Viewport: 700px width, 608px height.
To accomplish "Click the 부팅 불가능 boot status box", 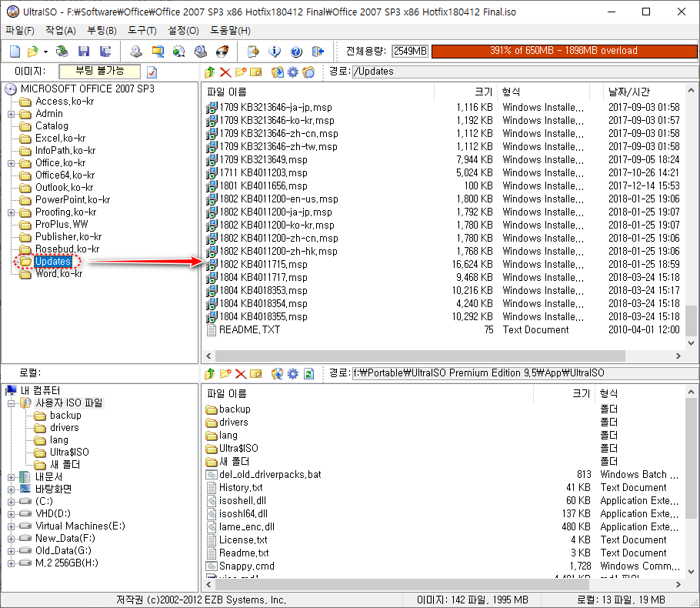I will click(99, 72).
